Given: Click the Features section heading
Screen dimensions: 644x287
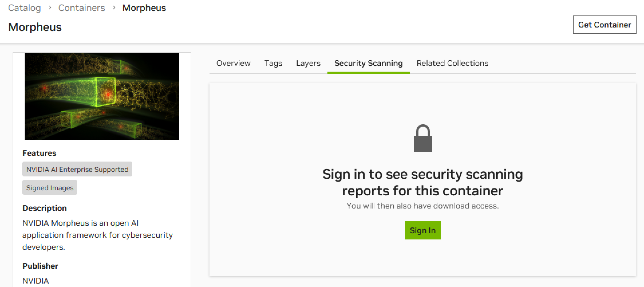Looking at the screenshot, I should click(x=39, y=153).
